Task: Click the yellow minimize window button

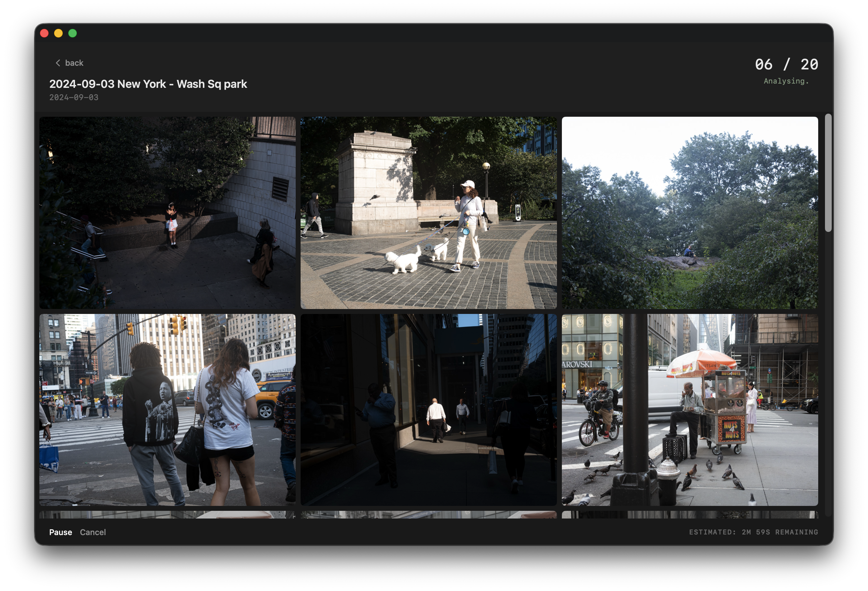Action: pyautogui.click(x=58, y=33)
